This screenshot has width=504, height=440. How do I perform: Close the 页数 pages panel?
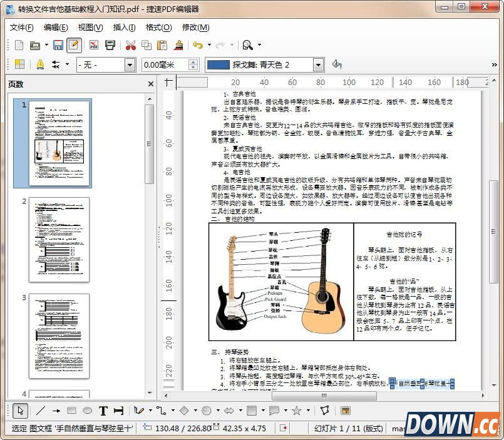150,84
